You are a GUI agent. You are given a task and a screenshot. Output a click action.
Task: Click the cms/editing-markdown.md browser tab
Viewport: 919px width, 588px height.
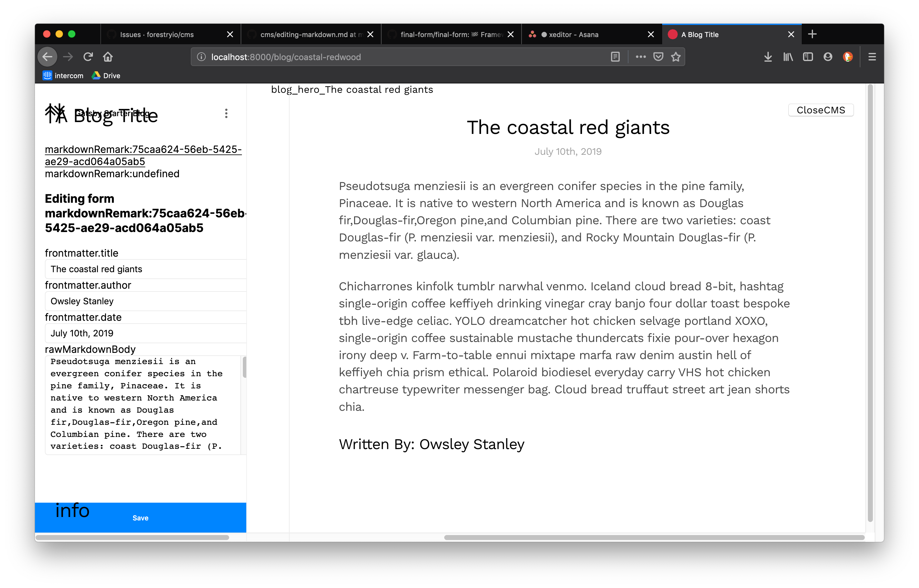[x=307, y=35]
